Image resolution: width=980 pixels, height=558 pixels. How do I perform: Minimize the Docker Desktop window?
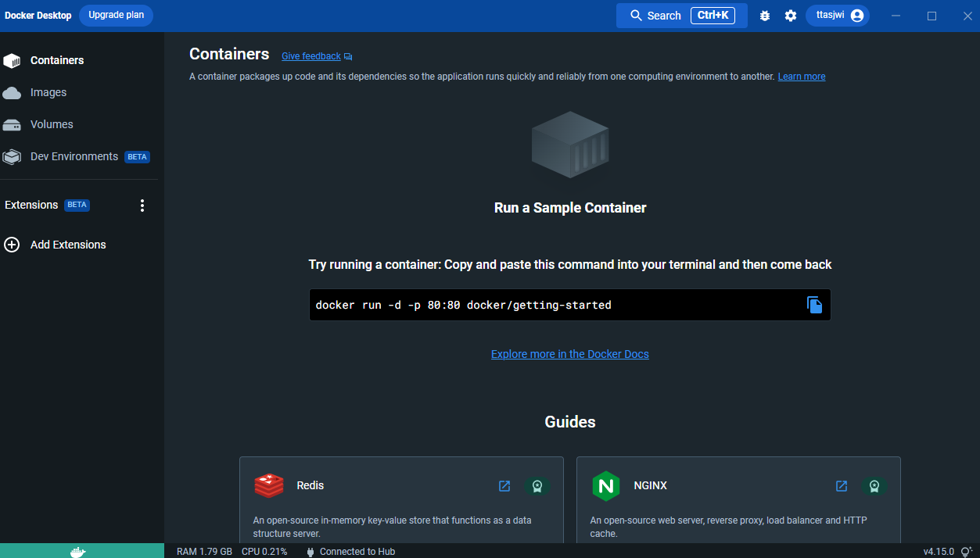tap(896, 16)
